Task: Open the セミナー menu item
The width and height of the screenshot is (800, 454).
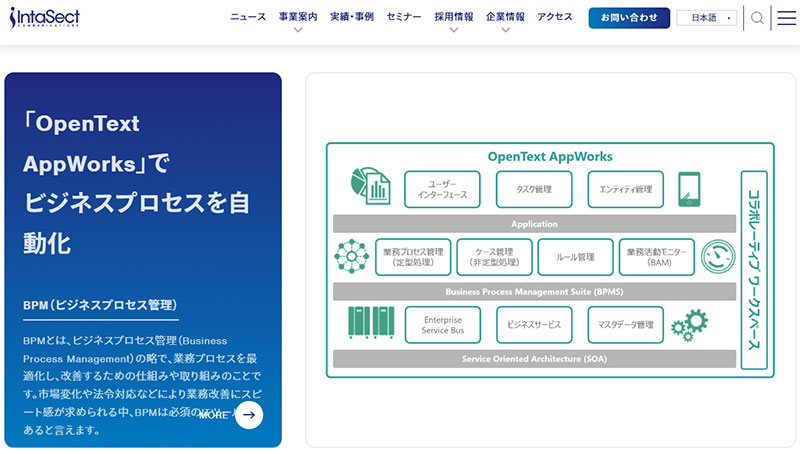Action: [x=404, y=17]
